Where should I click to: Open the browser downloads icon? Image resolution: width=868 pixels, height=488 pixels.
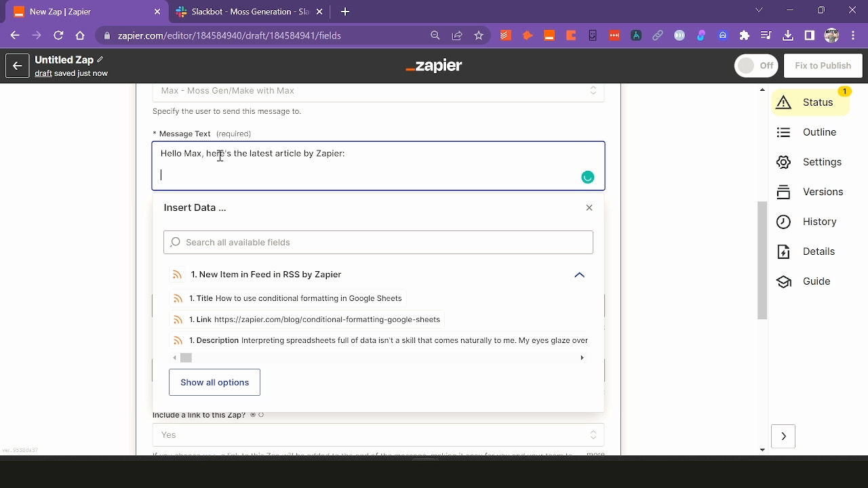coord(788,35)
